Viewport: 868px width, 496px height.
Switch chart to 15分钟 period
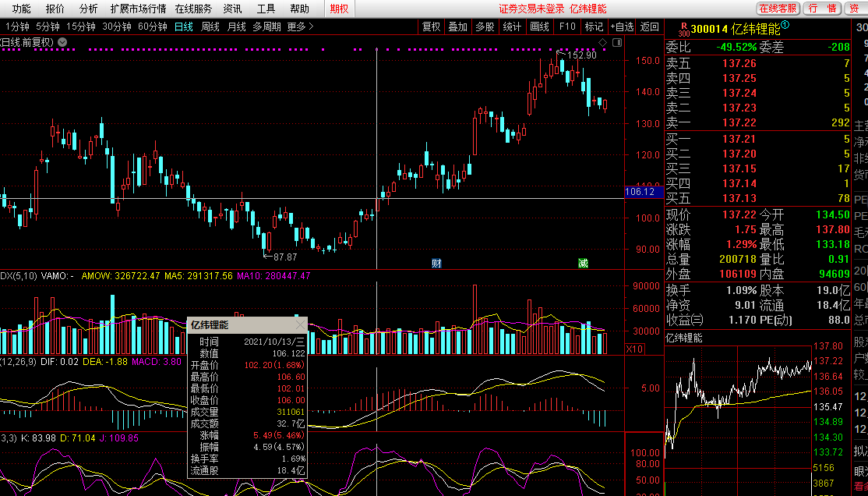81,27
